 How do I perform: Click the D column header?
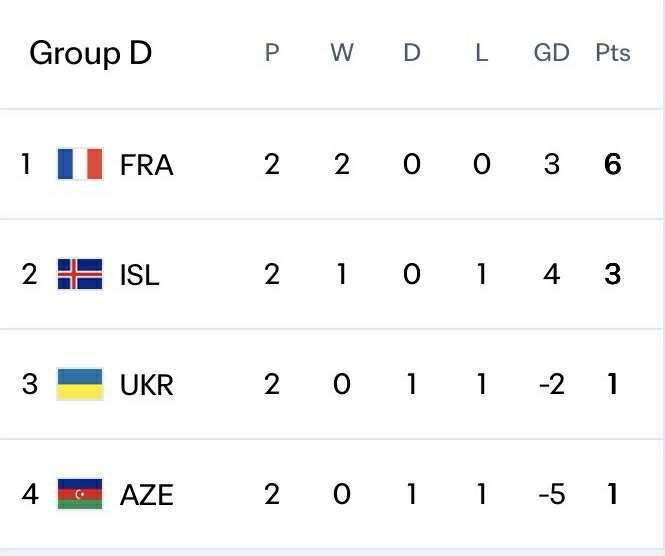pyautogui.click(x=412, y=53)
